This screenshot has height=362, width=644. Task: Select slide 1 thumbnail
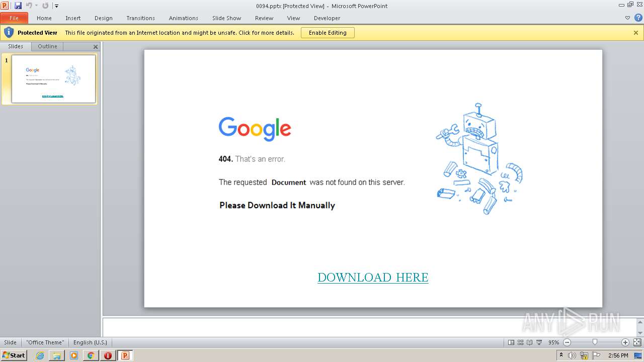[53, 79]
